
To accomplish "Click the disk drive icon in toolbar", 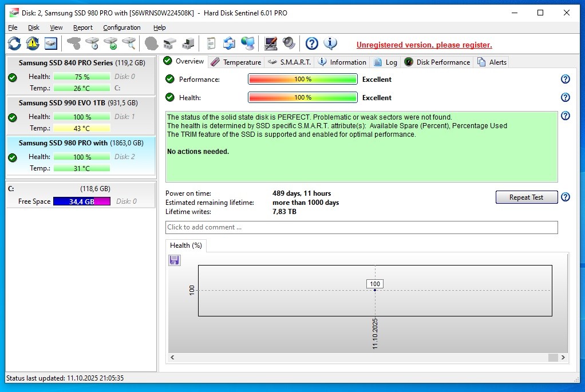I will (51, 43).
